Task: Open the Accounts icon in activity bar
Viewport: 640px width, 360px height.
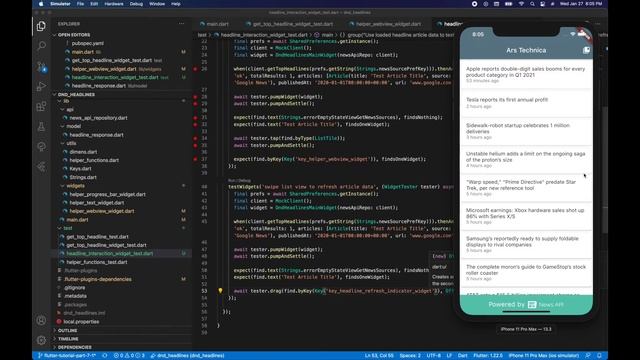Action: coord(41,320)
